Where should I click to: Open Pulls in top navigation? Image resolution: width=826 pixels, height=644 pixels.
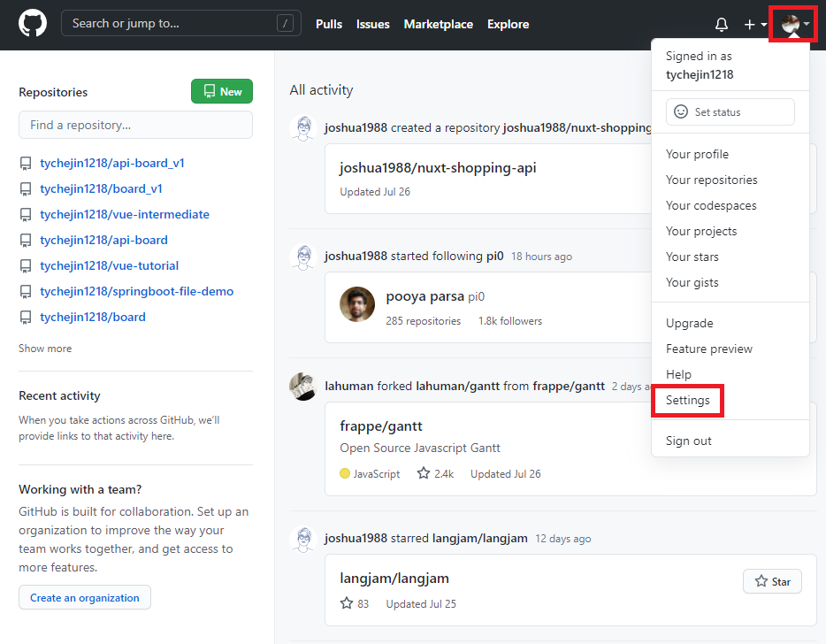coord(329,24)
